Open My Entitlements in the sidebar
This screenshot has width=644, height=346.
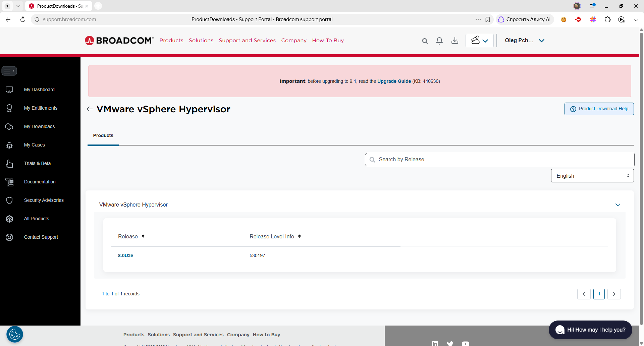click(x=41, y=108)
